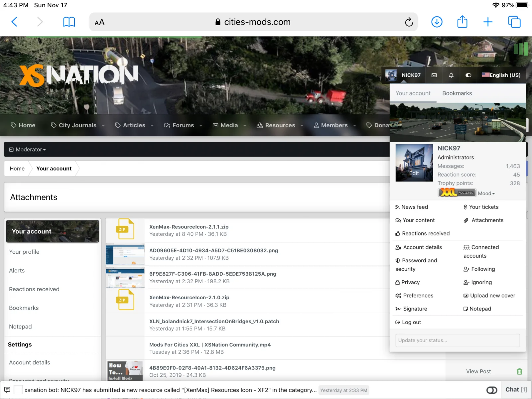
Task: Open Forums navigation item
Action: coord(179,125)
